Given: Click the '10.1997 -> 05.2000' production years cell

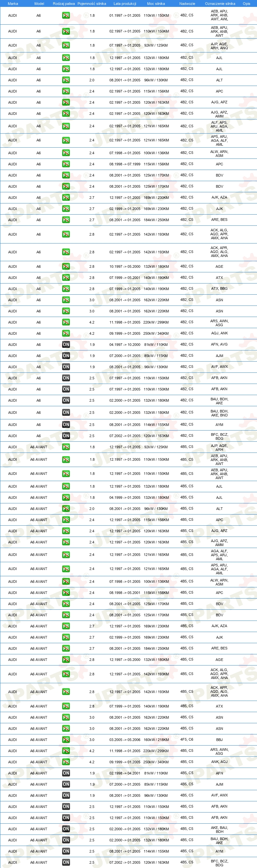Looking at the screenshot, I should point(125,266).
